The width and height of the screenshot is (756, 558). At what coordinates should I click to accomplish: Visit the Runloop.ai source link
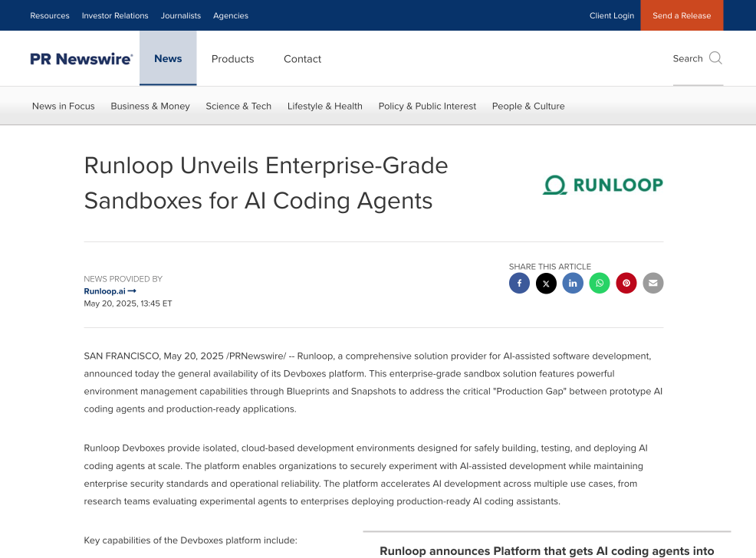pos(104,290)
